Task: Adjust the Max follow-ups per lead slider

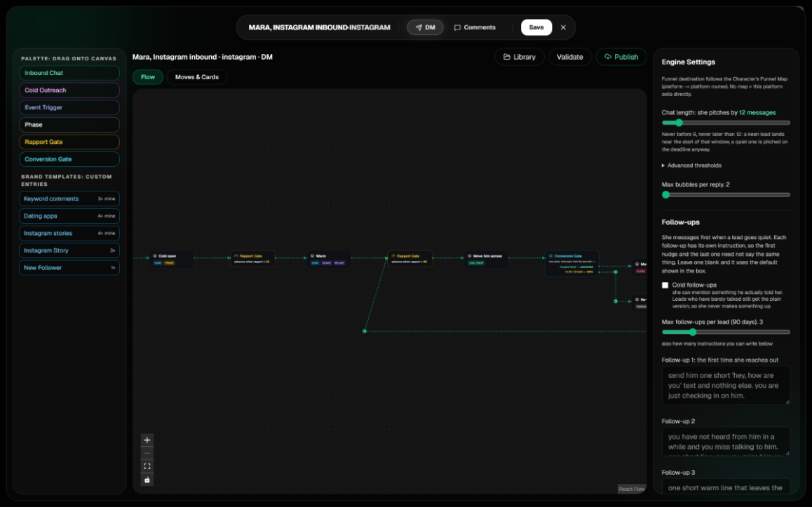Action: pyautogui.click(x=726, y=332)
